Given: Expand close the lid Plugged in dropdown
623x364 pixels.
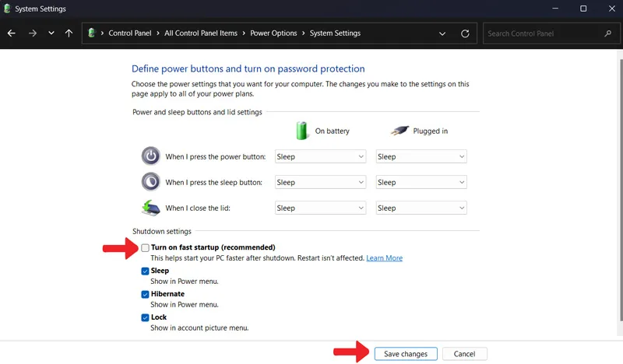Looking at the screenshot, I should [x=421, y=208].
